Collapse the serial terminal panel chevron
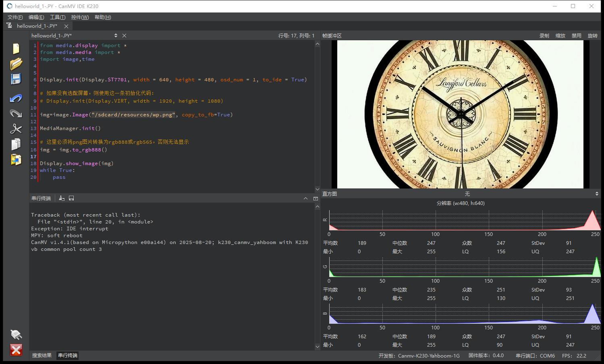604x364 pixels. click(x=305, y=199)
